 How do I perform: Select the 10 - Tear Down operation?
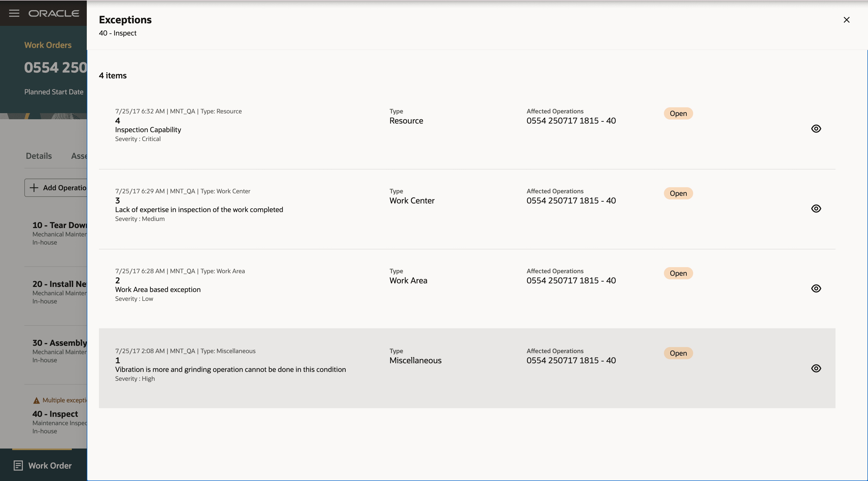(x=59, y=225)
